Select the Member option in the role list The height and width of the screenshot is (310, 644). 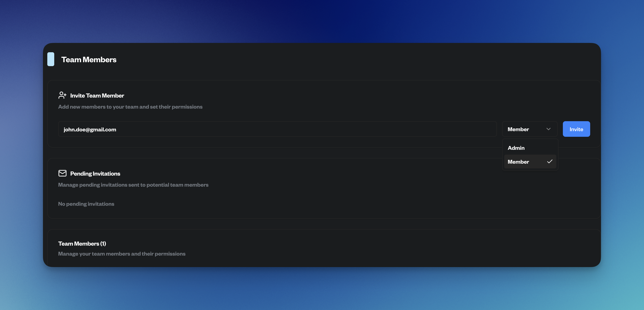519,162
